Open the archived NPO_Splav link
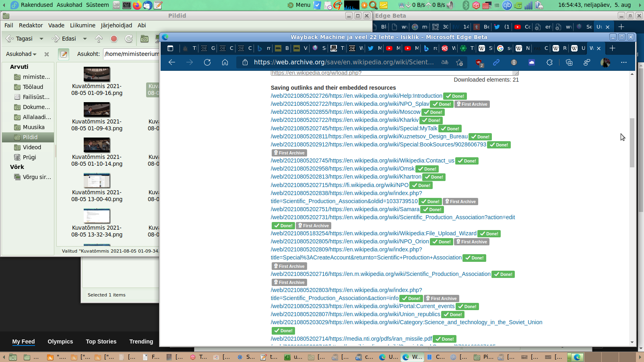This screenshot has height=362, width=644. 350,104
